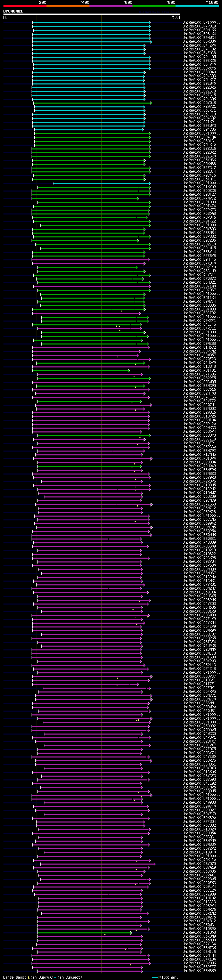Open hit UniRef100_C5XQD0
This screenshot has height=980, width=222.
click(x=199, y=41)
